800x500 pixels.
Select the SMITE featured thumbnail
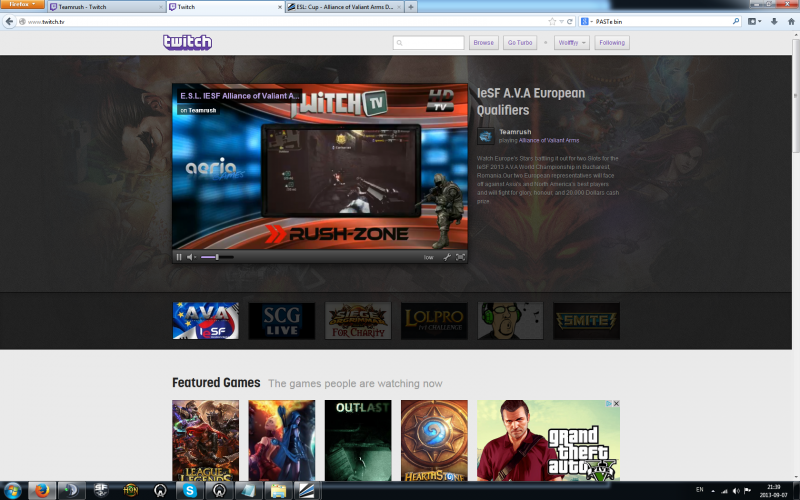pyautogui.click(x=586, y=320)
